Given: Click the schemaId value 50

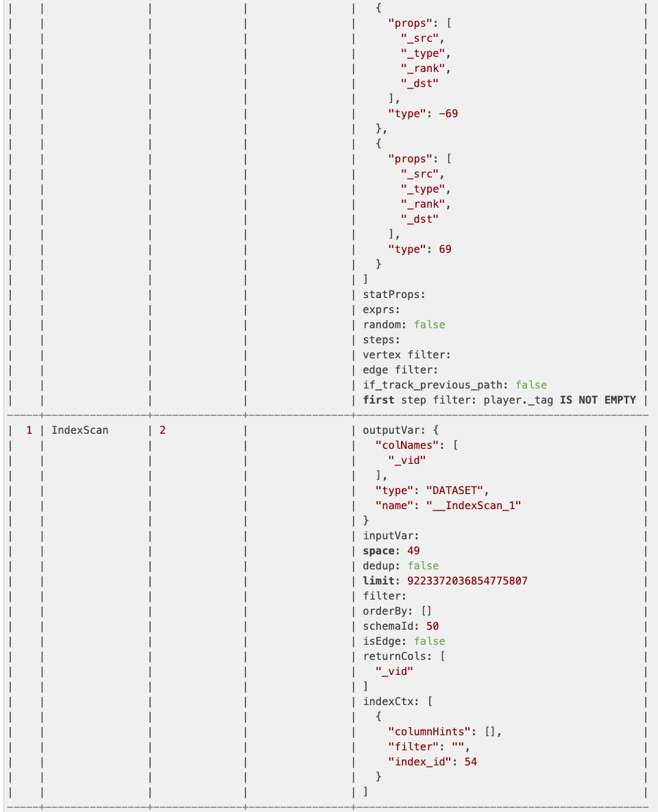Looking at the screenshot, I should click(x=432, y=626).
